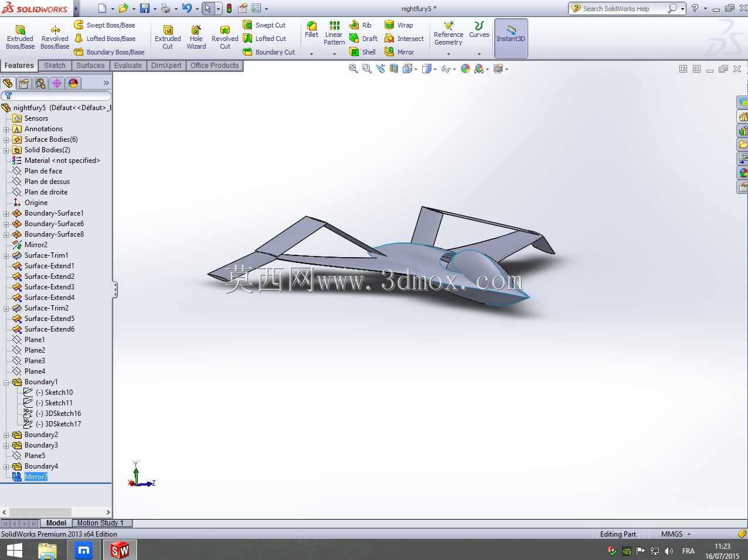Select the Intersect tool
Image resolution: width=748 pixels, height=560 pixels.
(x=404, y=39)
